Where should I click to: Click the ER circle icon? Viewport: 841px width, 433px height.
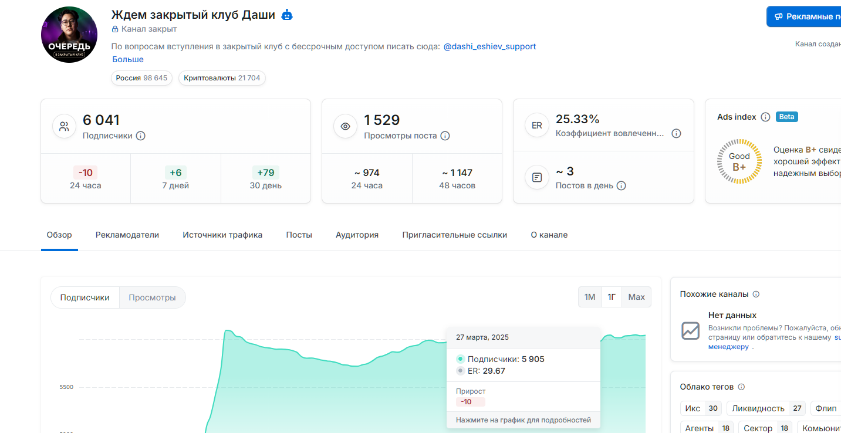pyautogui.click(x=537, y=126)
